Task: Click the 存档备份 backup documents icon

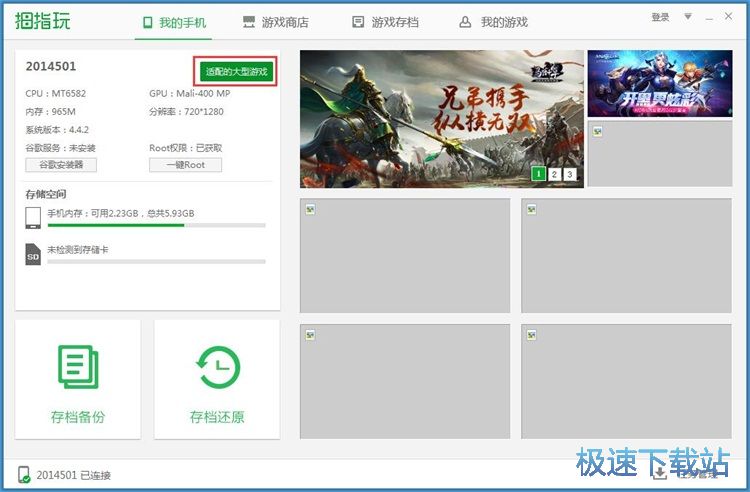Action: pyautogui.click(x=77, y=367)
